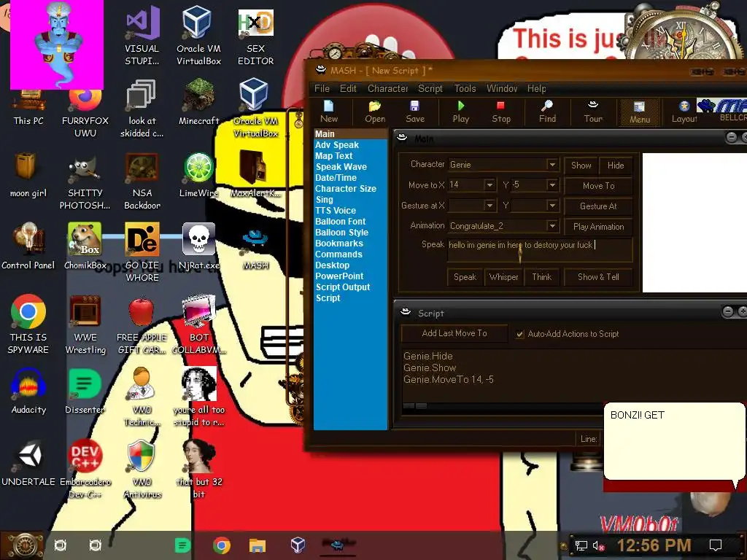Open the Visual Studio desktop icon

click(142, 35)
